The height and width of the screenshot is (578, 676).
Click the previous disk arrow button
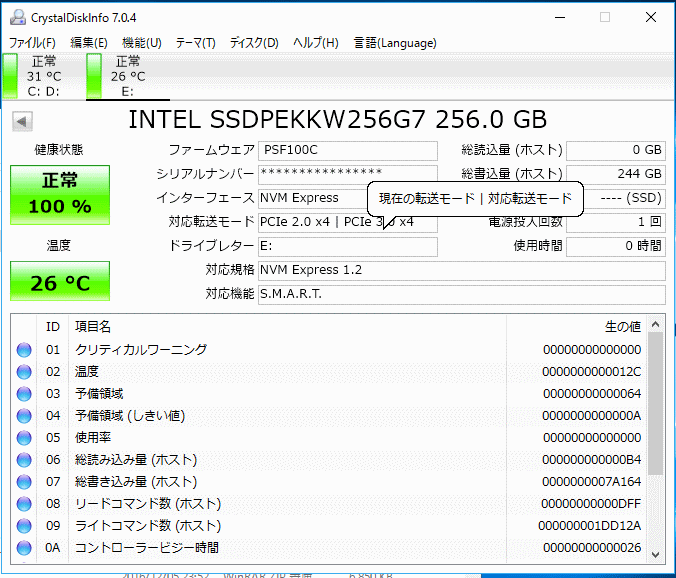(22, 122)
